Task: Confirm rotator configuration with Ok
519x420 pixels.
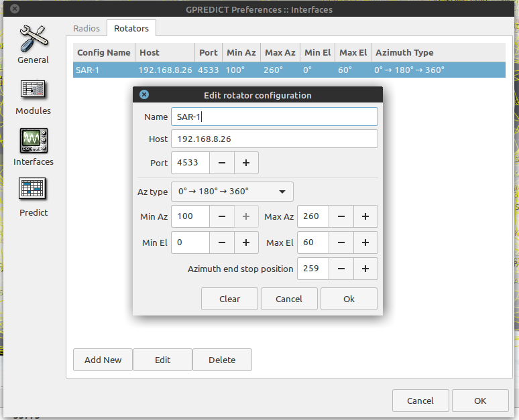Action: [x=349, y=299]
